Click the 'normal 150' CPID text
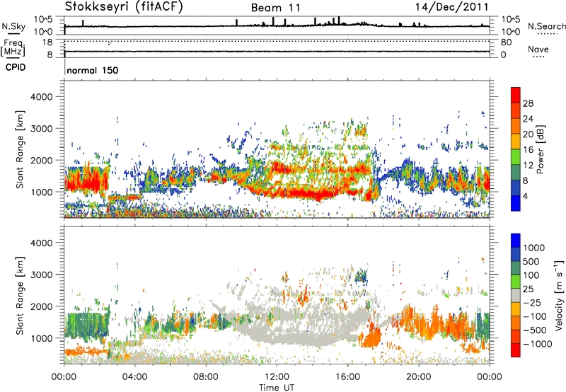 (93, 70)
